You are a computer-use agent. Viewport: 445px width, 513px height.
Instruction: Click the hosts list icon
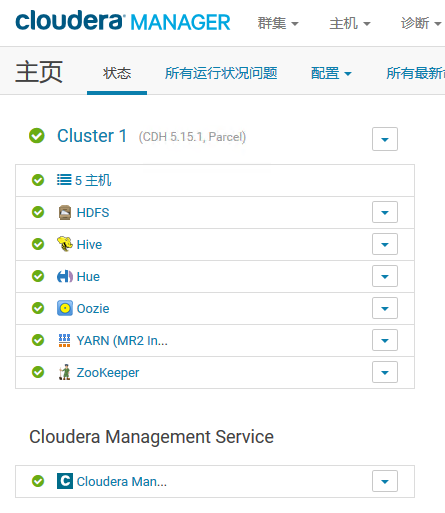(x=64, y=180)
